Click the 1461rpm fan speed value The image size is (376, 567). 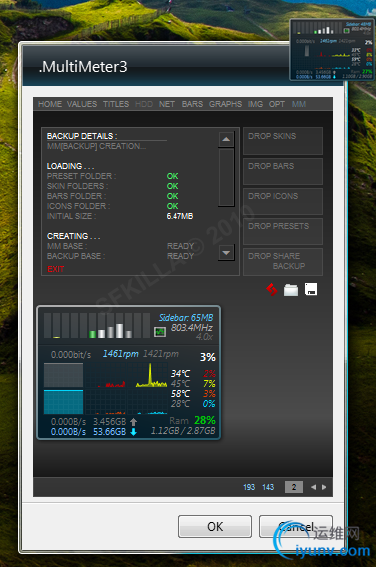[120, 354]
